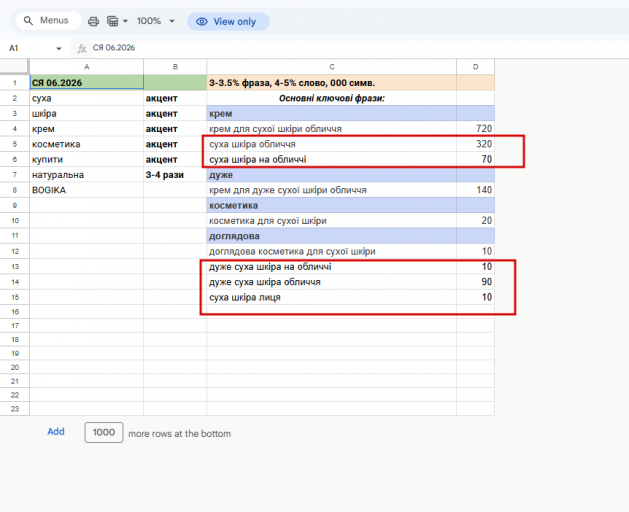Click the cell 'крем' in column A
The image size is (629, 512).
coord(87,129)
